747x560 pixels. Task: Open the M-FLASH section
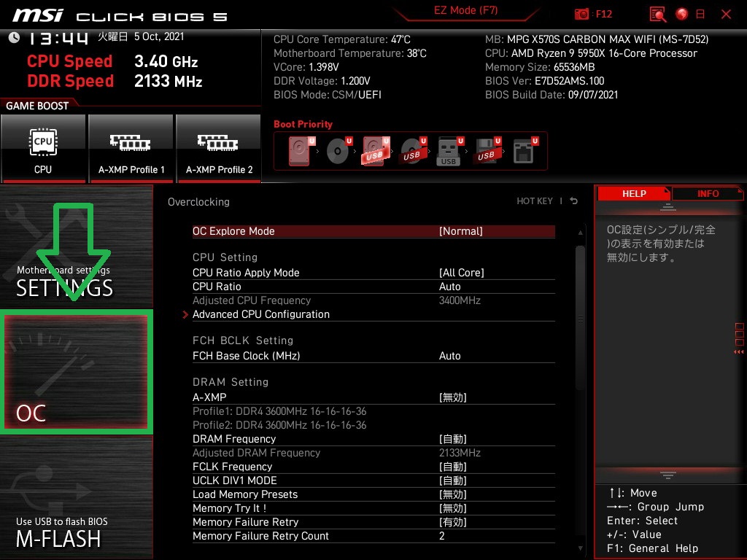[x=76, y=497]
